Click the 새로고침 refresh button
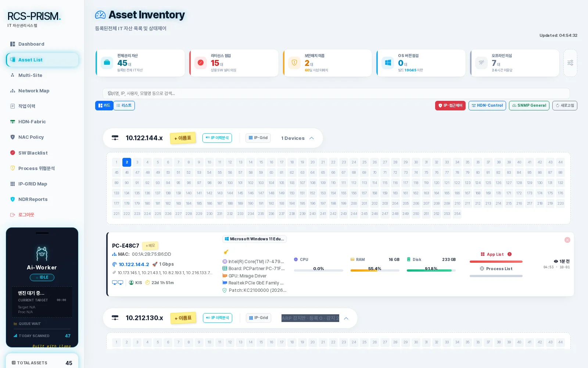The height and width of the screenshot is (368, 588). pos(565,106)
